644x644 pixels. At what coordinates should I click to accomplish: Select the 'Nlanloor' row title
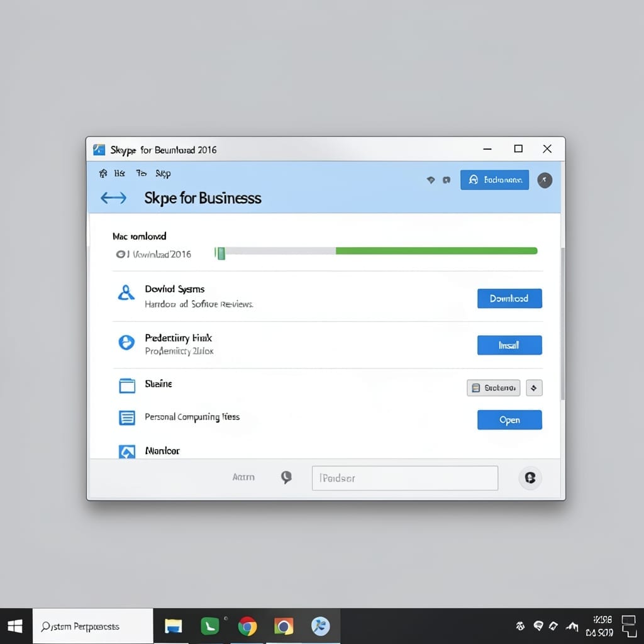(162, 451)
